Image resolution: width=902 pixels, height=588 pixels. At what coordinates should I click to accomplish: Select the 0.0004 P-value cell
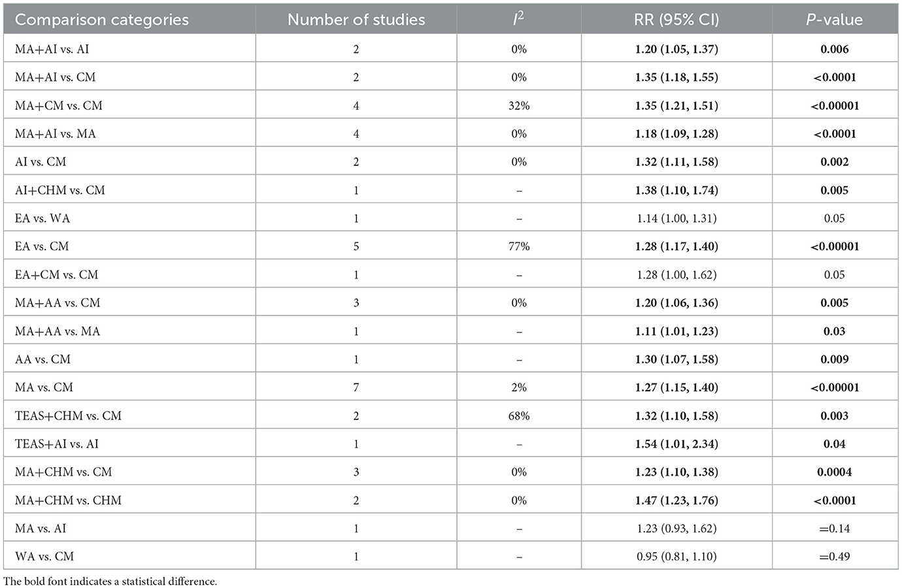point(834,472)
